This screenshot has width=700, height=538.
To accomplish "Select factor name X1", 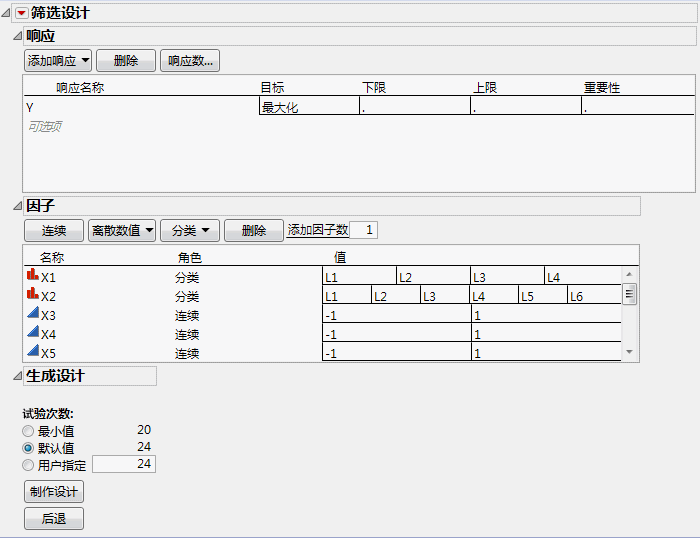I will (48, 278).
